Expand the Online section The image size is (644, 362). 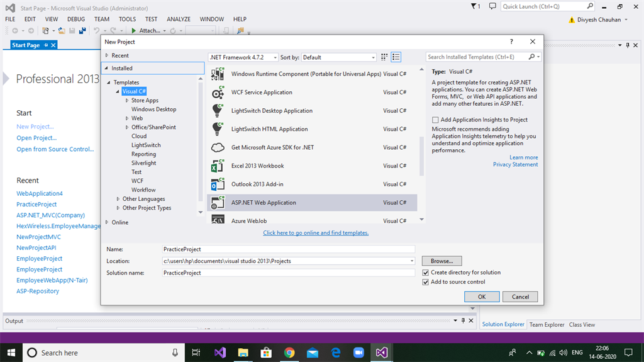pos(107,222)
